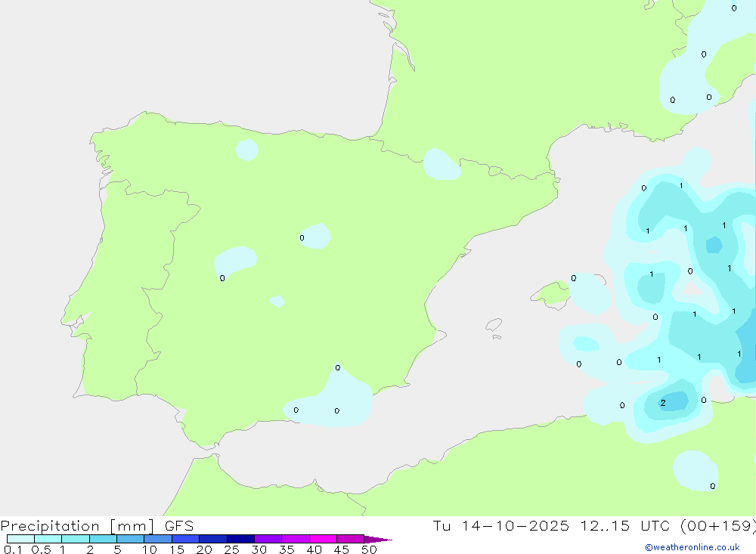Click the 35–40 mm legend color swatch
Image resolution: width=756 pixels, height=554 pixels.
click(295, 539)
